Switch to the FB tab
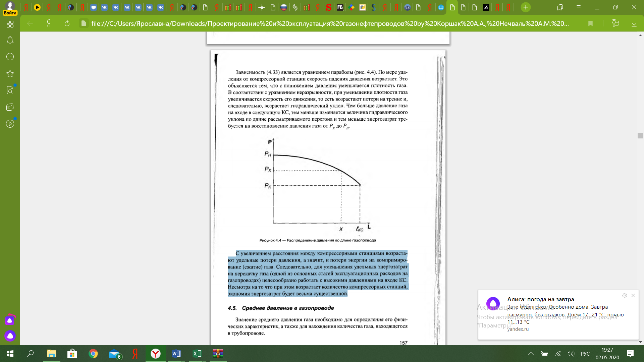This screenshot has width=644, height=362. [340, 7]
